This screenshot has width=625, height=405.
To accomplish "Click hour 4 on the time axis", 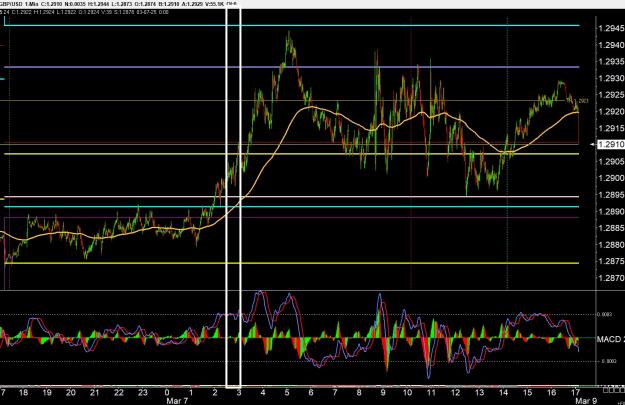I will (x=263, y=392).
